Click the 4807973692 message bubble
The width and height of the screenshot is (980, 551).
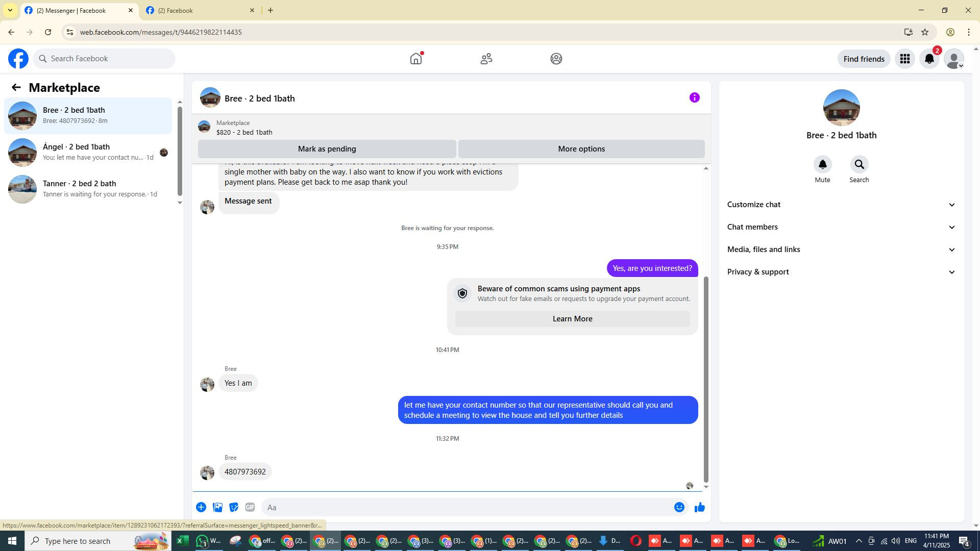[x=245, y=472]
